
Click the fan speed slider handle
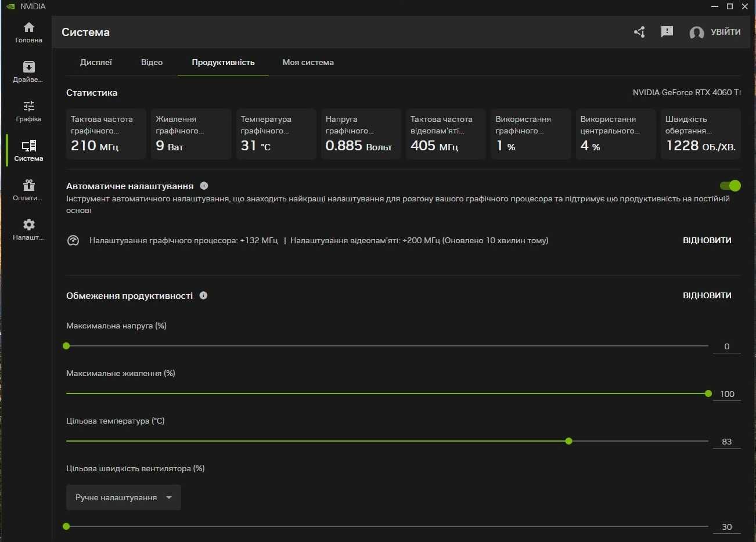click(66, 526)
